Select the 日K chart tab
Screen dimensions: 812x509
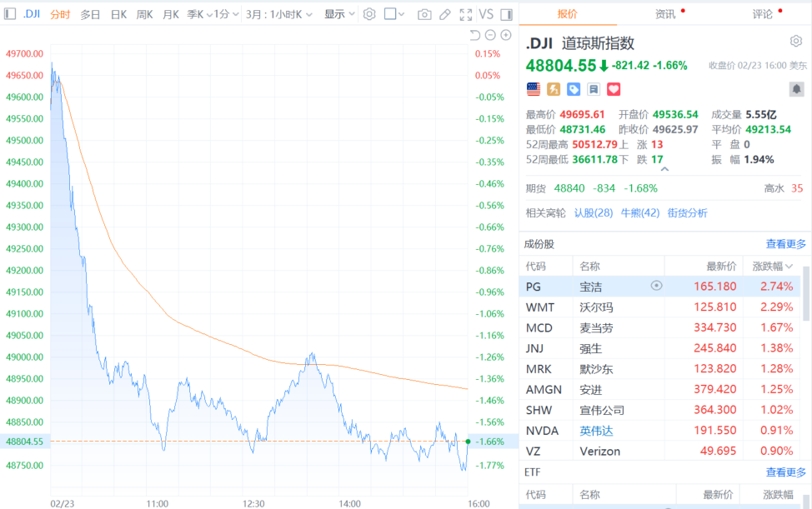[x=118, y=14]
